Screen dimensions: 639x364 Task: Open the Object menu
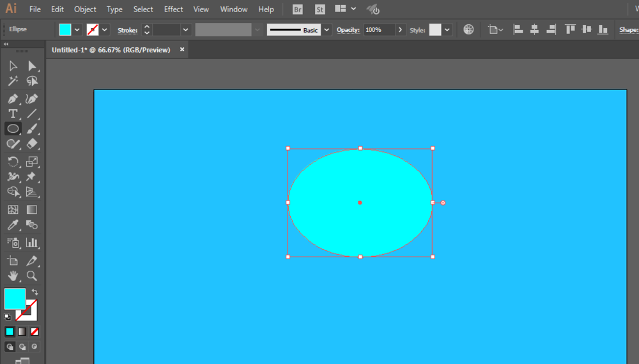[85, 10]
